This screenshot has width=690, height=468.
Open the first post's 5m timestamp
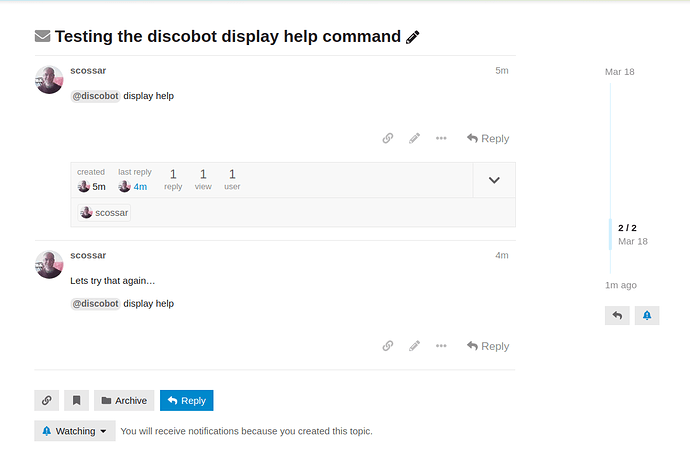[x=502, y=70]
